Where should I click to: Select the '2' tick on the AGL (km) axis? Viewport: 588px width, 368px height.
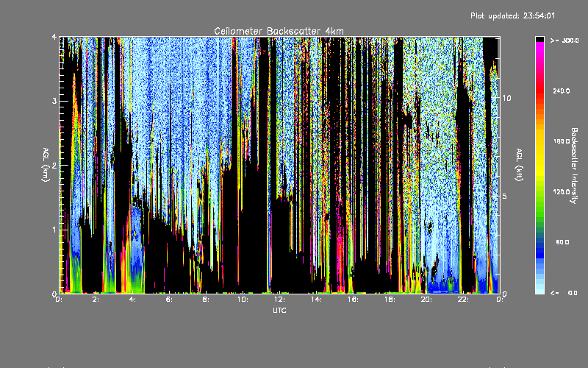(54, 165)
